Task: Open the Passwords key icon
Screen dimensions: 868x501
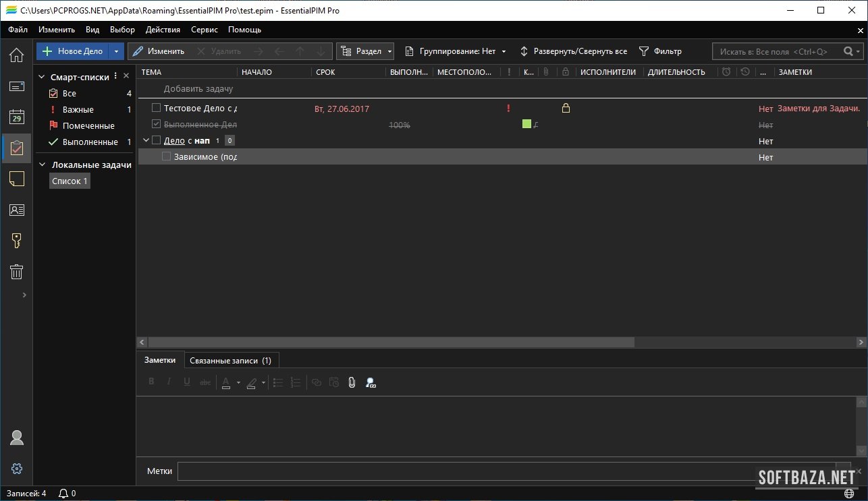Action: tap(16, 241)
